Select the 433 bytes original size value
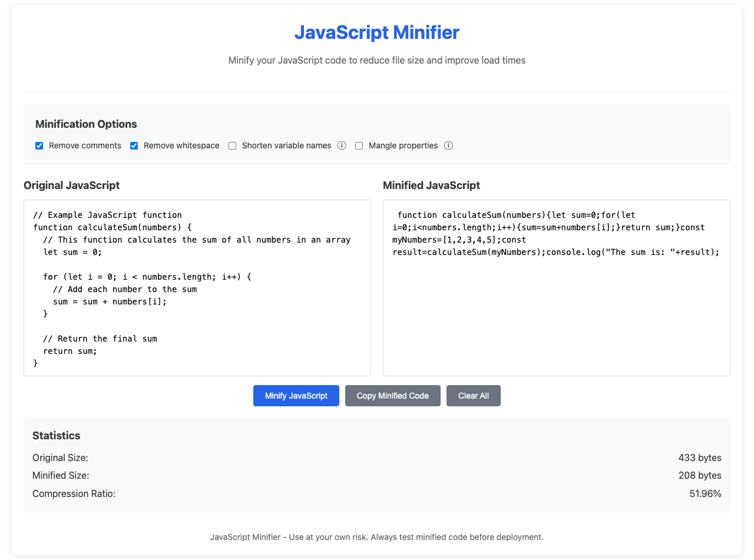Viewport: 754px width, 560px height. tap(700, 458)
